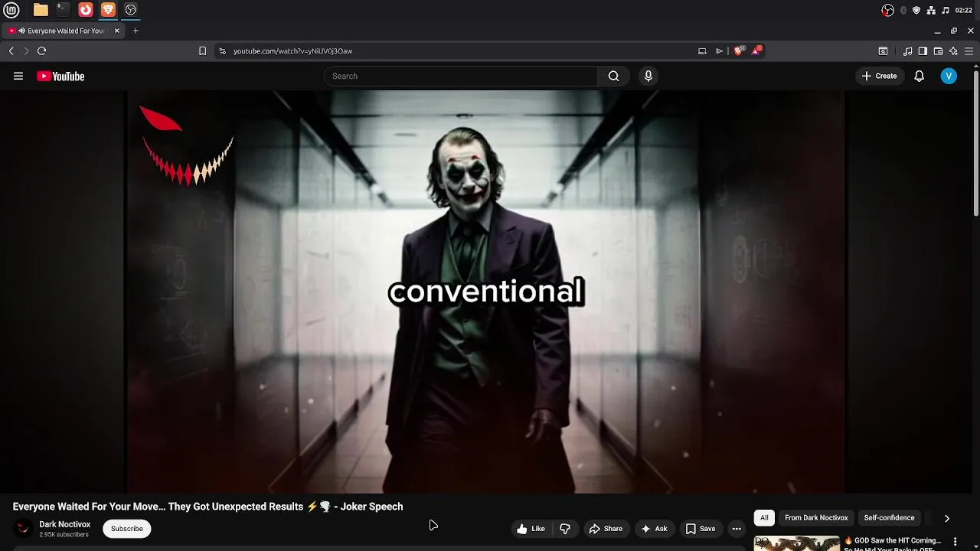Open the music note tray icon
The width and height of the screenshot is (980, 551).
[946, 10]
